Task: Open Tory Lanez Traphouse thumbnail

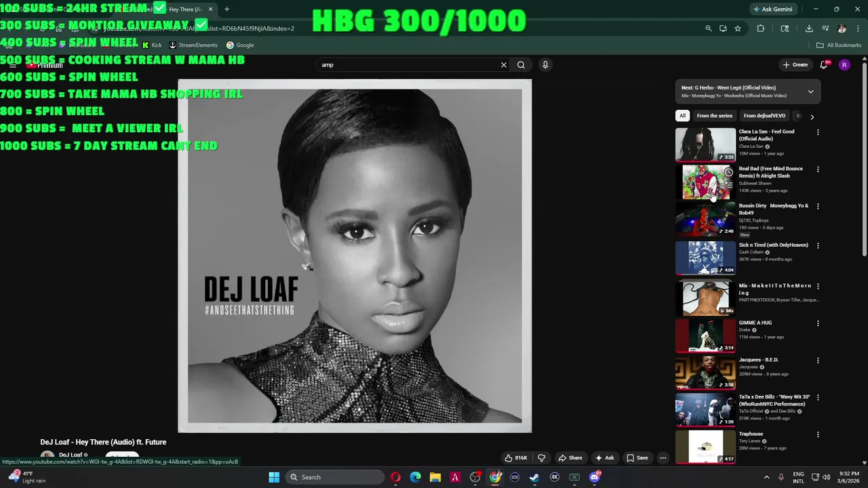Action: click(705, 447)
